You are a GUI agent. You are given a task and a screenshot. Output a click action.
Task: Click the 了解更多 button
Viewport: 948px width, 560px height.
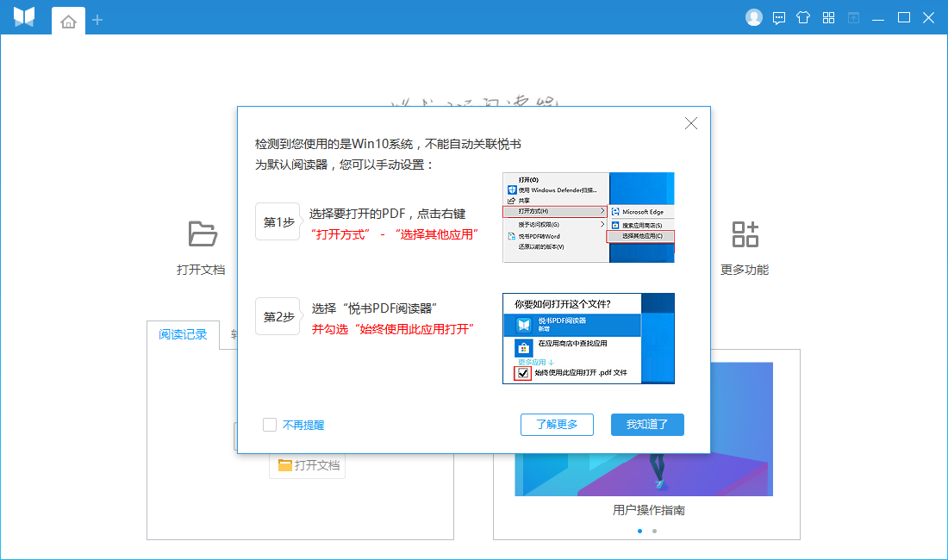pos(557,425)
